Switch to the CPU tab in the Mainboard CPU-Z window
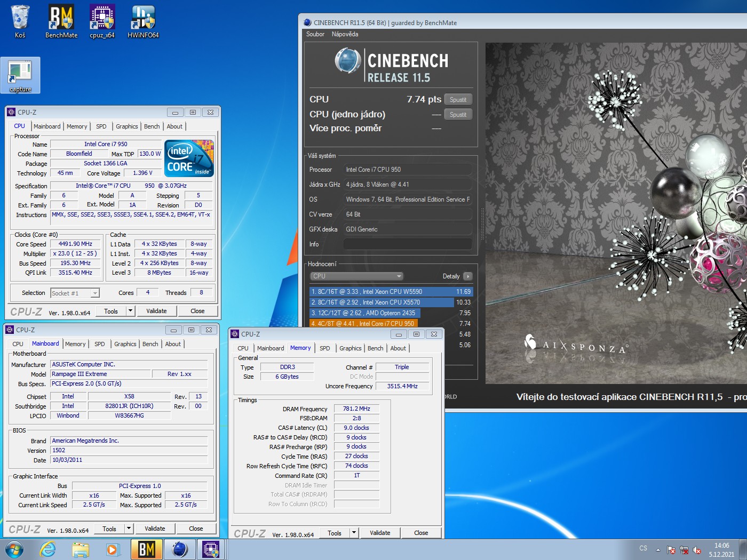747x560 pixels. pos(18,344)
